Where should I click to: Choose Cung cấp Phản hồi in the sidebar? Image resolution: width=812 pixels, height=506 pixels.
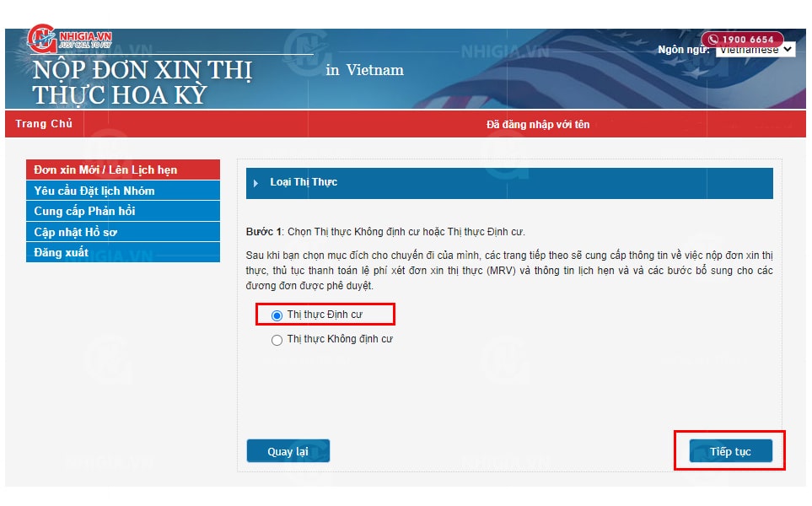[x=84, y=212]
